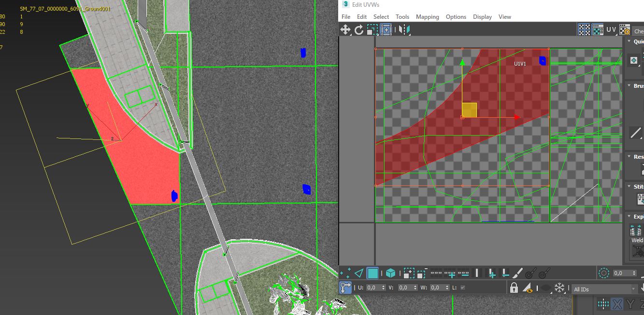Select the Move tool in UV editor

pos(345,30)
